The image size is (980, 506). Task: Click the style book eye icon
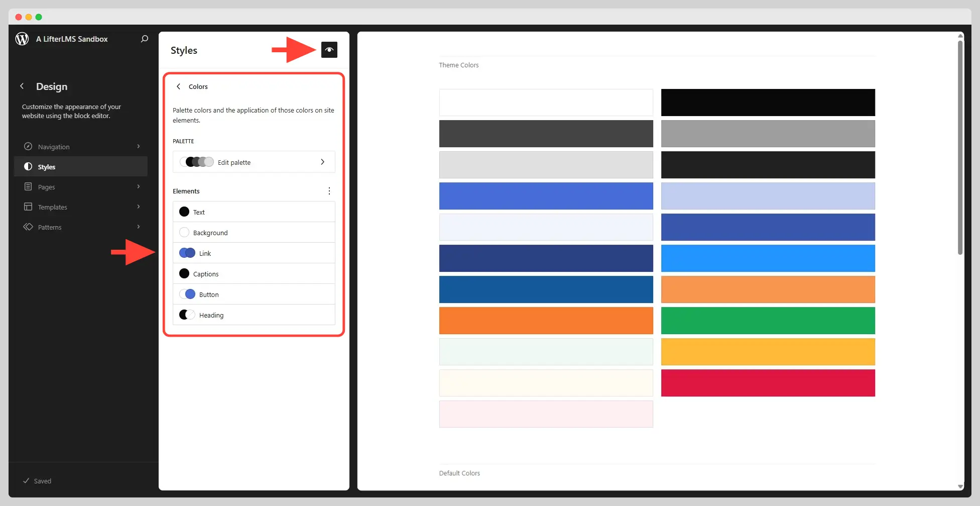click(x=329, y=50)
